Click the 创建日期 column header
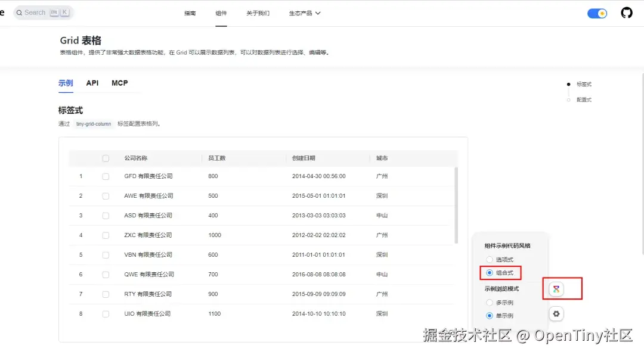The width and height of the screenshot is (644, 355). click(x=304, y=158)
